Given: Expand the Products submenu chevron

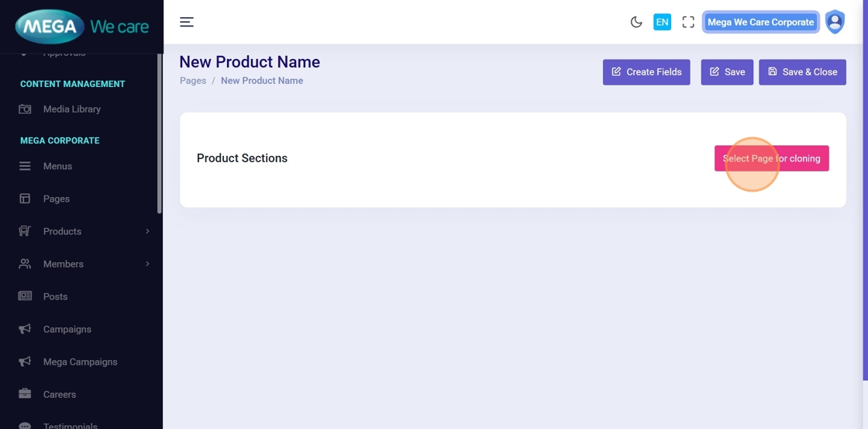Looking at the screenshot, I should coord(147,231).
